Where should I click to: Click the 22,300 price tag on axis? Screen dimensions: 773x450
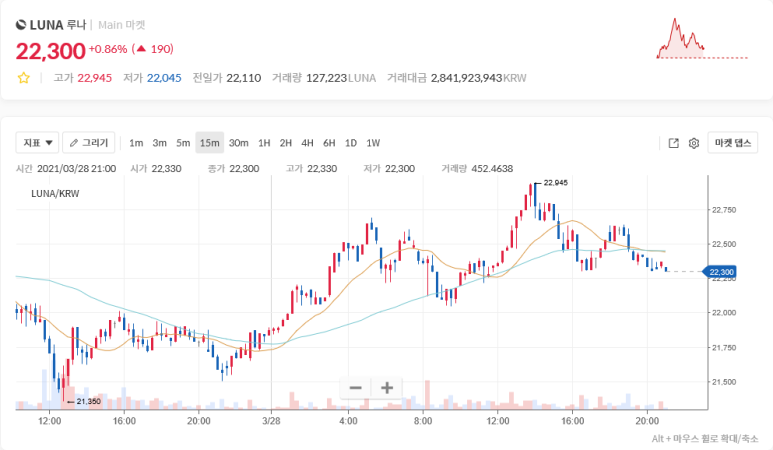(x=721, y=272)
